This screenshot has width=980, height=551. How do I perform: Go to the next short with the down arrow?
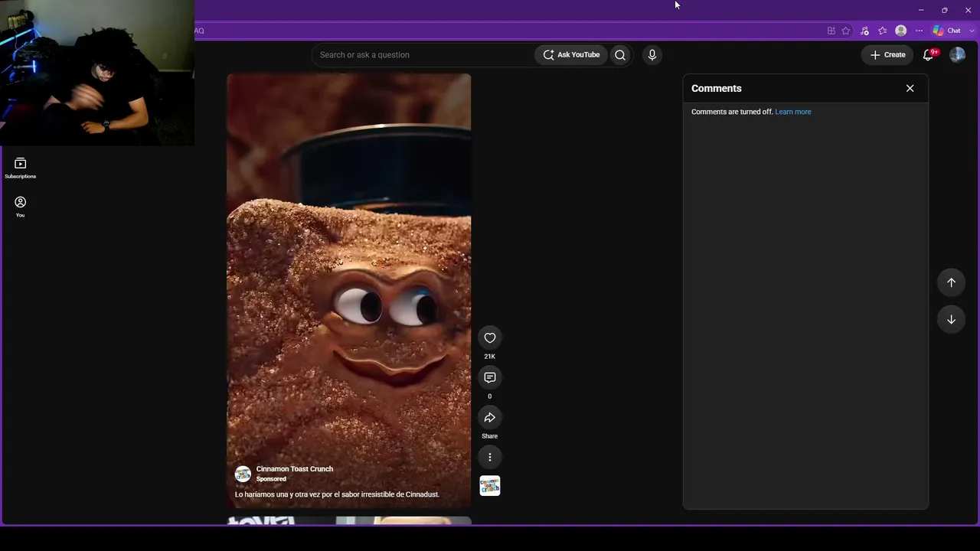952,320
